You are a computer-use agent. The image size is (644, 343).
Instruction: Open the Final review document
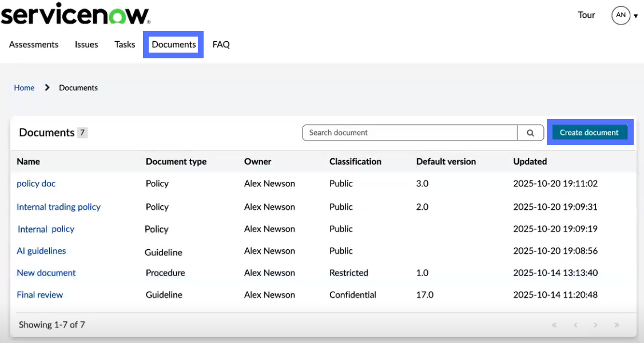(40, 294)
